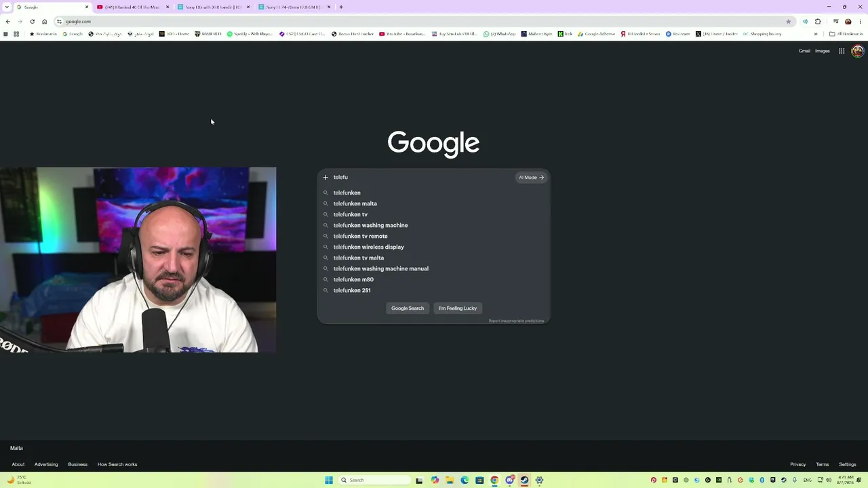
Task: Select the 'telefunken tv' suggestion
Action: [x=434, y=214]
